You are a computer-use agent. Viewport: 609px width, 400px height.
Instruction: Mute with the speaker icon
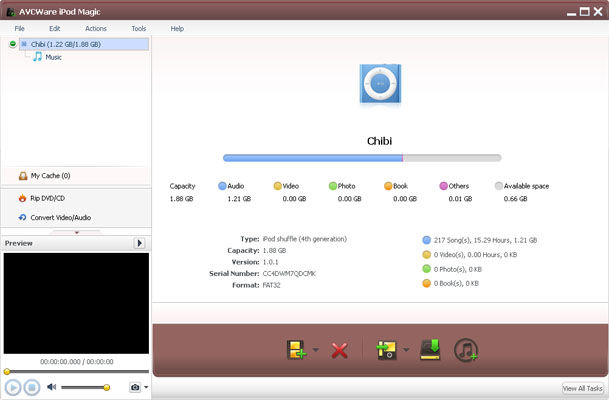(x=51, y=387)
